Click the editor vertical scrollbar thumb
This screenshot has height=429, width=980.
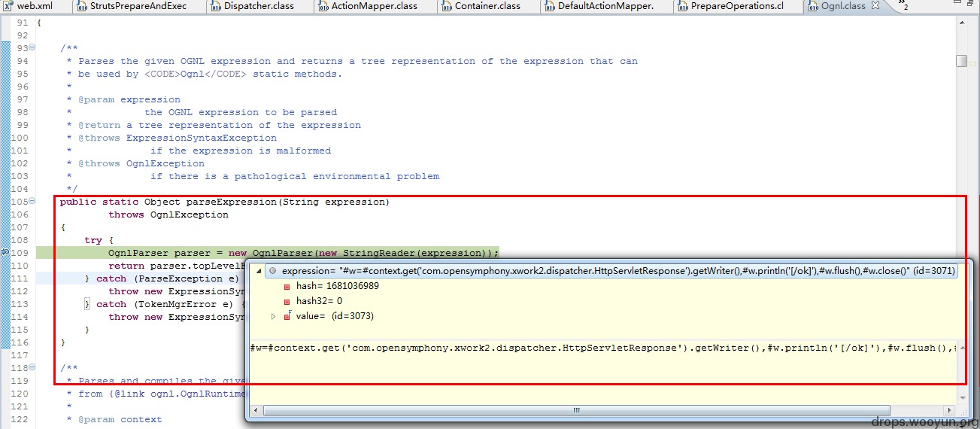click(x=961, y=61)
